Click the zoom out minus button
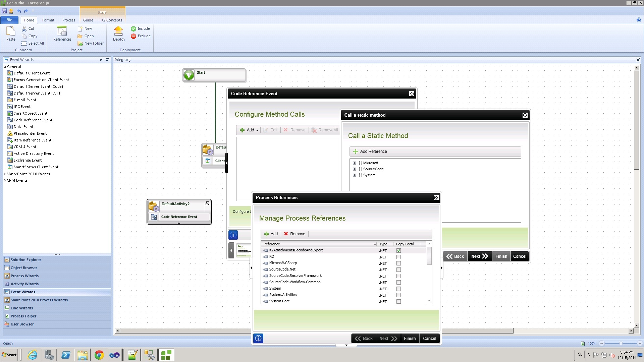This screenshot has height=362, width=644. pos(602,344)
